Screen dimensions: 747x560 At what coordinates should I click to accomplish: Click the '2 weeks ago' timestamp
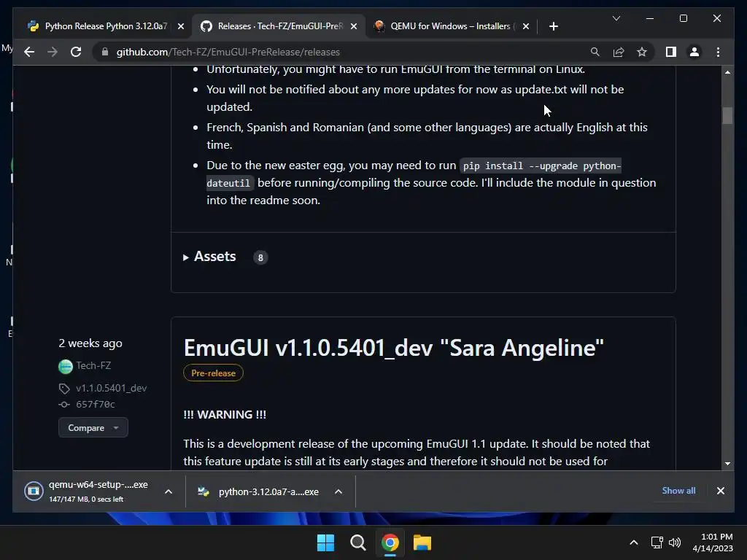click(90, 343)
